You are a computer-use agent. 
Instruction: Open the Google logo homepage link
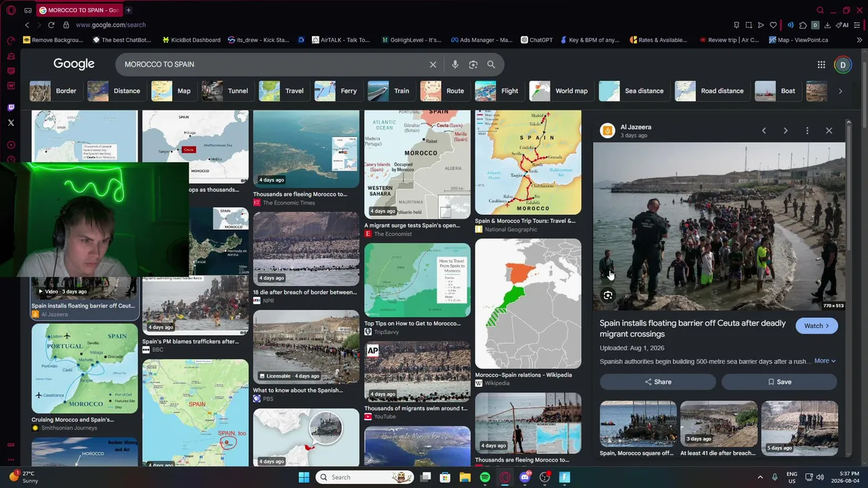coord(74,64)
